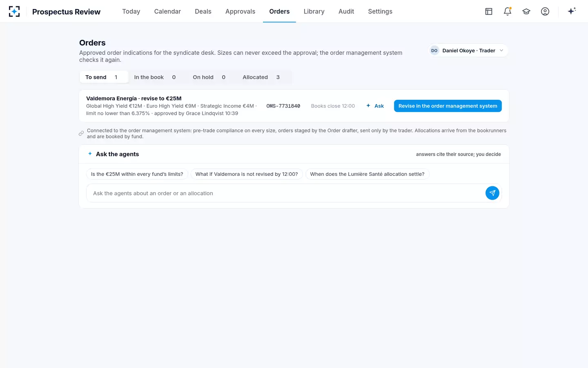Screen dimensions: 588x368
Task: Click the link icon beside connection note
Action: click(81, 133)
